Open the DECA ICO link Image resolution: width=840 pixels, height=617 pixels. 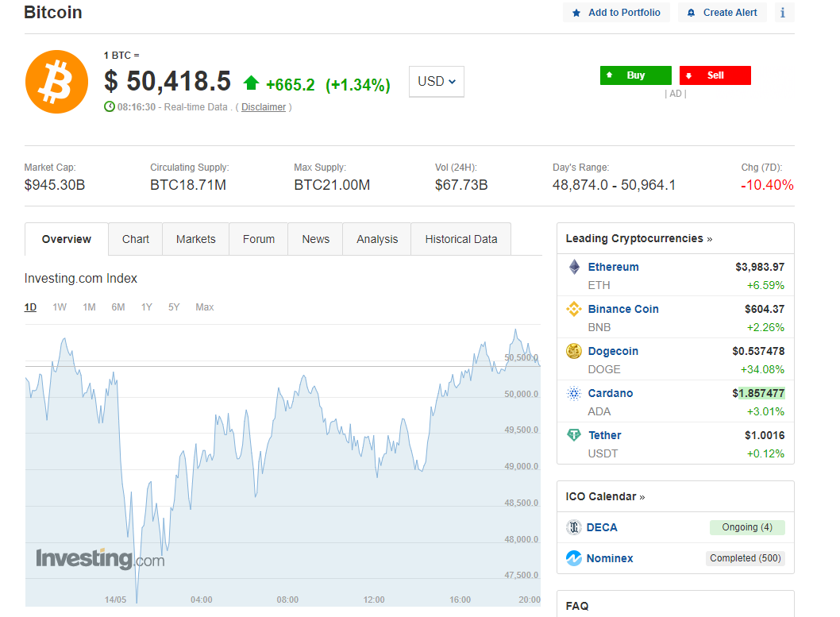click(602, 527)
